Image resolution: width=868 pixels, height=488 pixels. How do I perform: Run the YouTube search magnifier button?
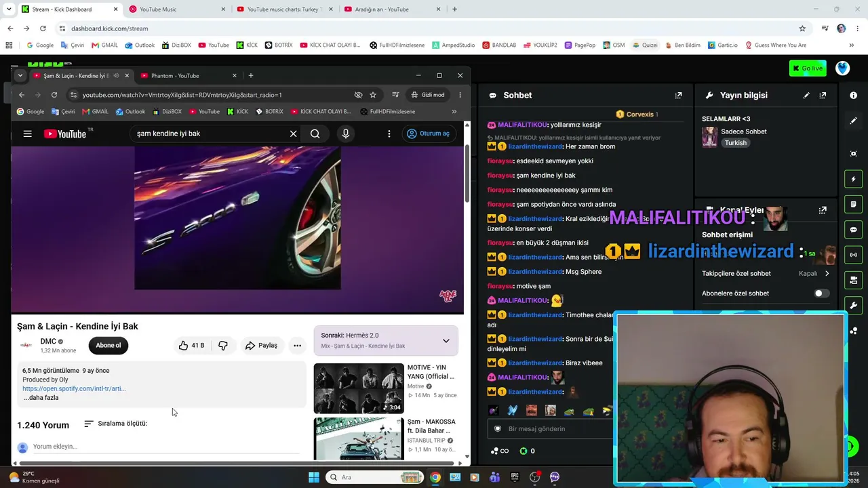click(x=315, y=134)
